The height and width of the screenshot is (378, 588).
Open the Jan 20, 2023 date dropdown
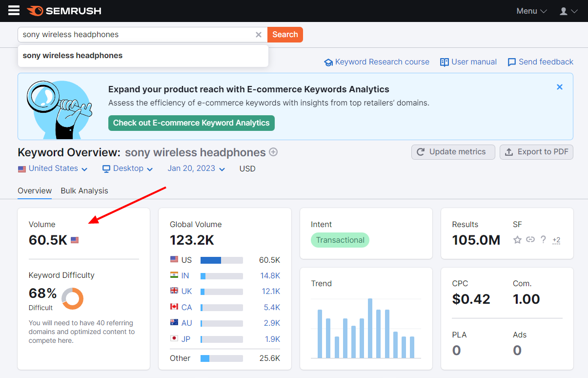(196, 168)
